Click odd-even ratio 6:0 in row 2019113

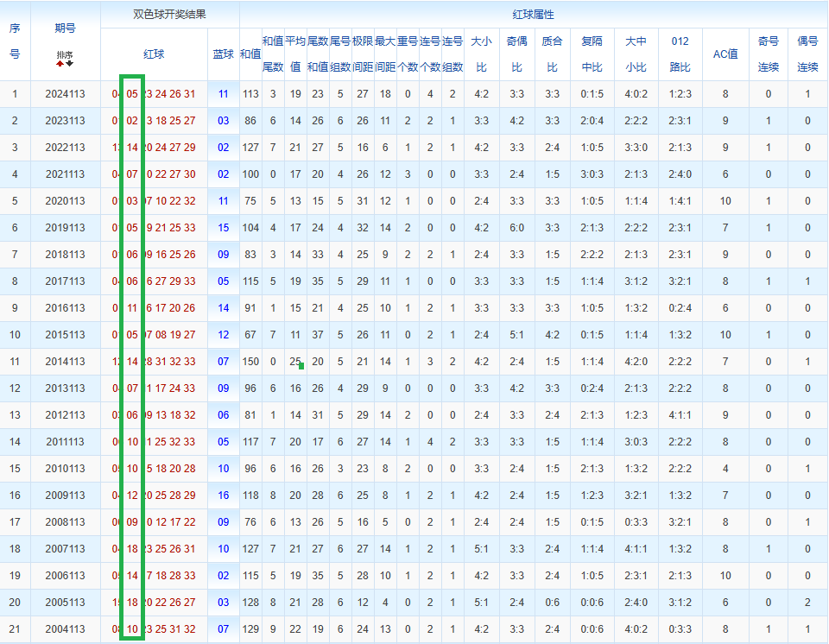click(x=517, y=228)
